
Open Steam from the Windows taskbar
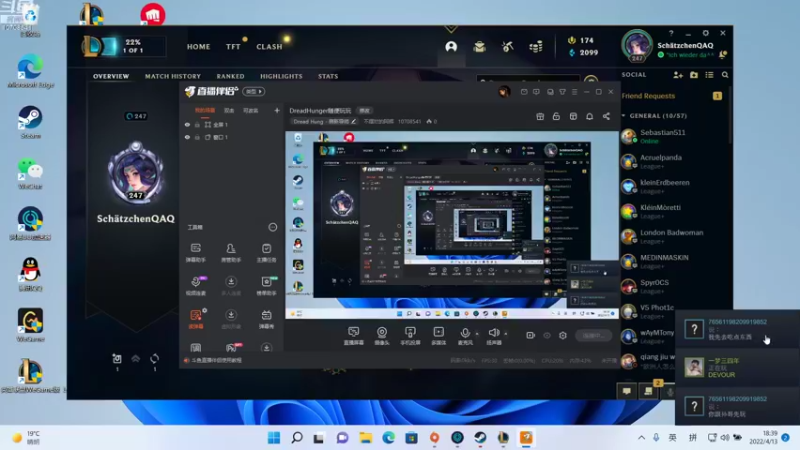tap(480, 438)
